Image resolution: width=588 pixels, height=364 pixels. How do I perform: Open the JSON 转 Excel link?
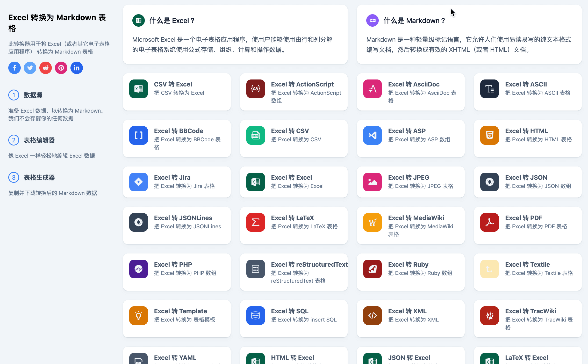point(409,358)
